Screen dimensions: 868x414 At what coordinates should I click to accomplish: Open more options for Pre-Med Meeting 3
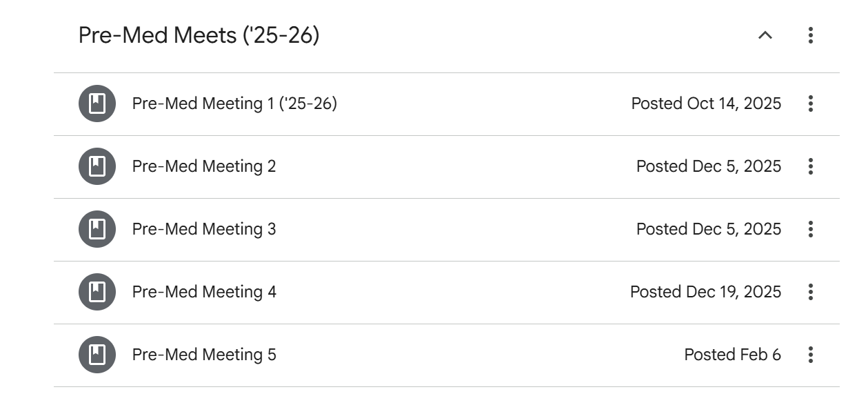pyautogui.click(x=810, y=230)
